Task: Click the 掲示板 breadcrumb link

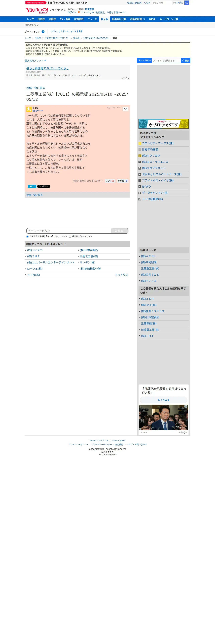Action: pos(76,38)
